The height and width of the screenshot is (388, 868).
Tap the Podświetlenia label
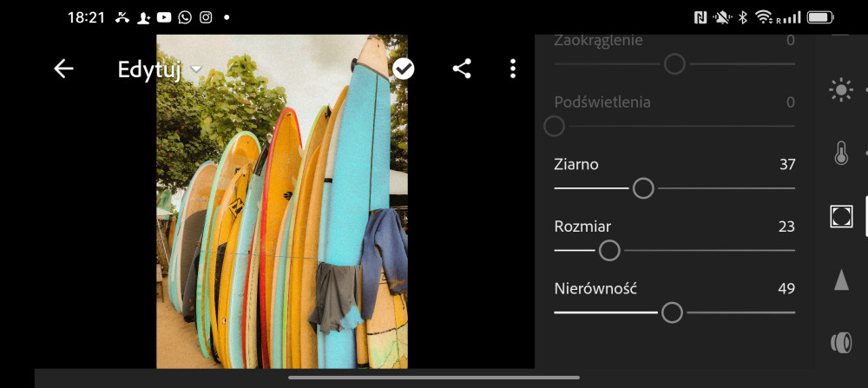coord(602,102)
